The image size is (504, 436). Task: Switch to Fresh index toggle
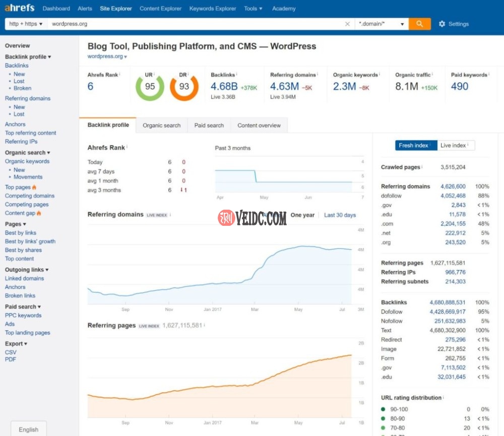point(415,145)
